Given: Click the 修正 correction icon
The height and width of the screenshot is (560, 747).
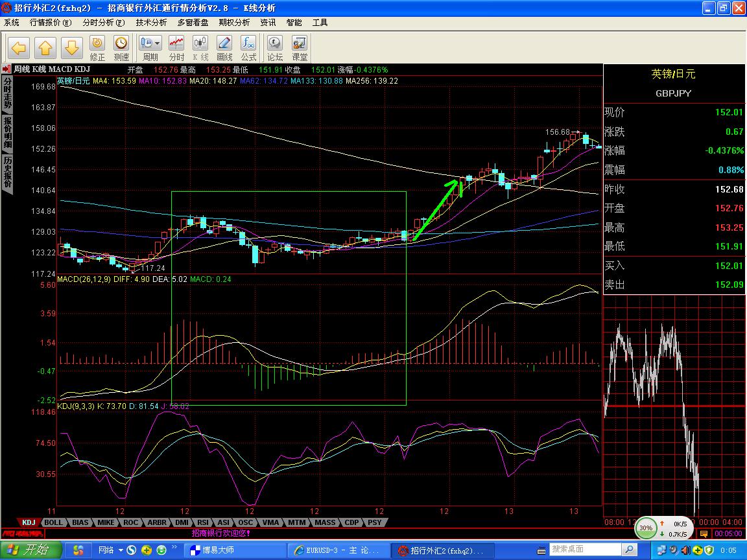Looking at the screenshot, I should (97, 48).
